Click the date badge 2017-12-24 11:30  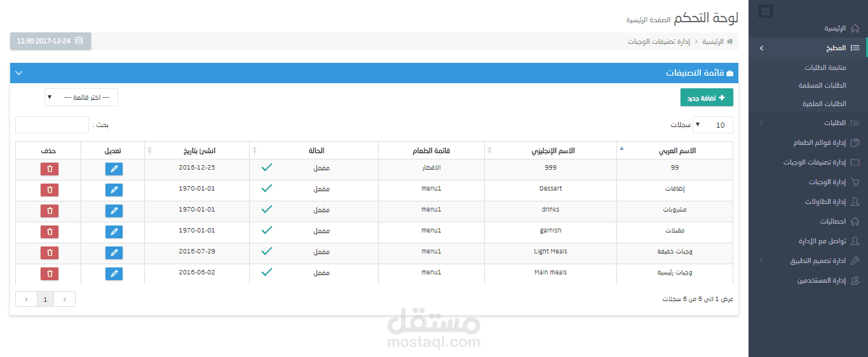(50, 41)
